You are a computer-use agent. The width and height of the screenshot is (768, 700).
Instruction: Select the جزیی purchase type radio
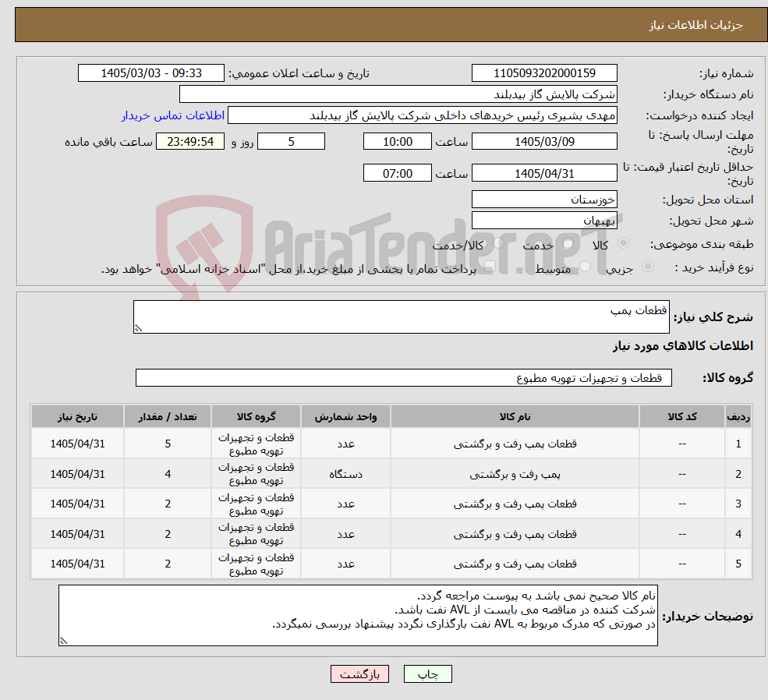point(647,267)
